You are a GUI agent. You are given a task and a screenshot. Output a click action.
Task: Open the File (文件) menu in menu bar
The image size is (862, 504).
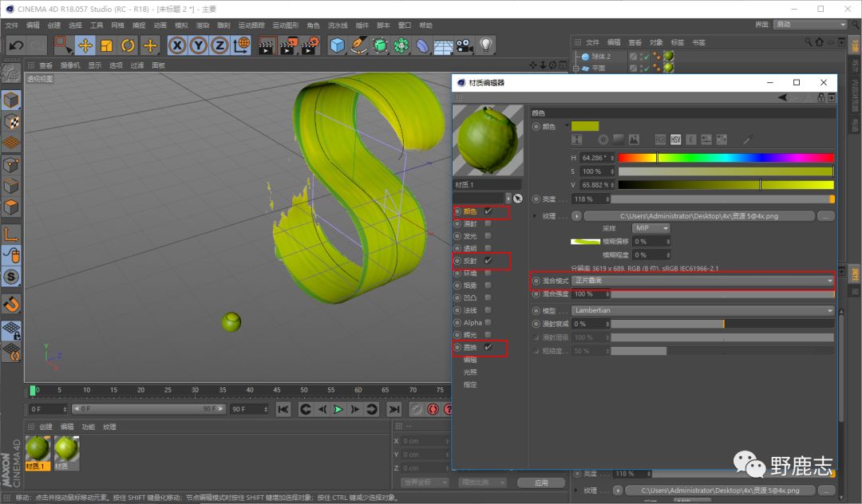coord(12,26)
